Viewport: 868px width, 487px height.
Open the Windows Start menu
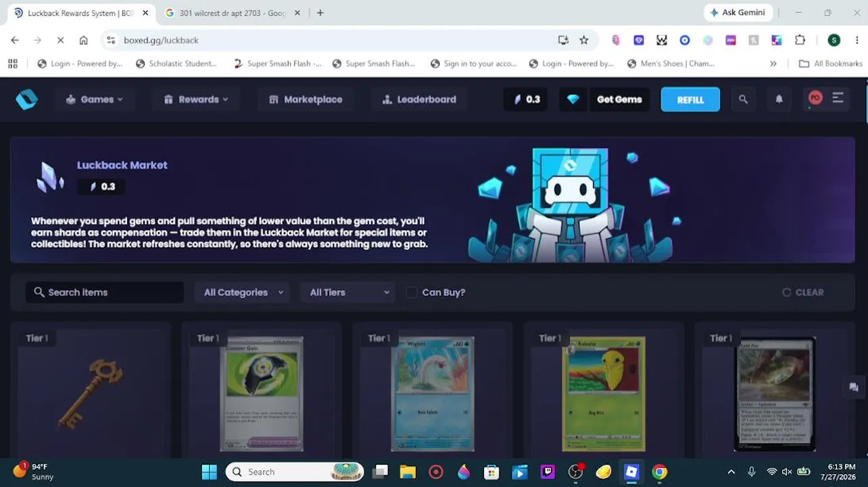tap(209, 472)
